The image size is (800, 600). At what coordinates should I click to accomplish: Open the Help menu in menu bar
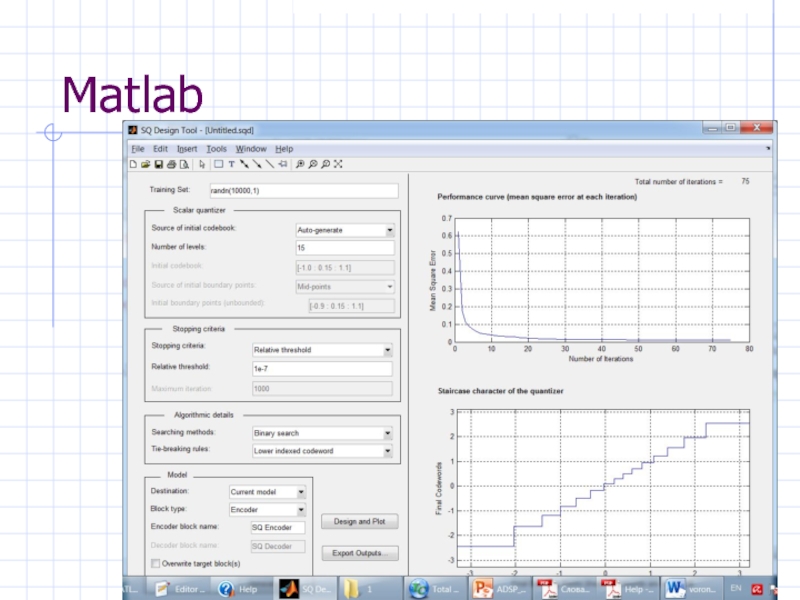coord(284,149)
